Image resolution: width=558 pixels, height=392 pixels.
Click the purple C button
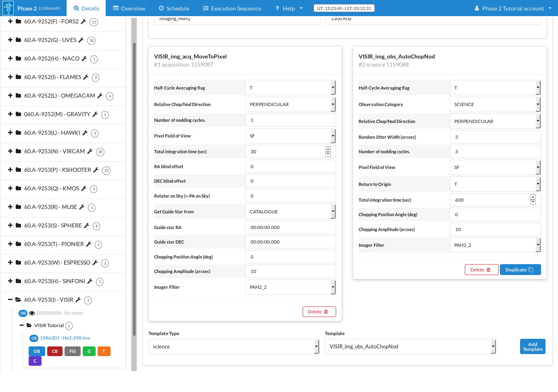point(35,361)
